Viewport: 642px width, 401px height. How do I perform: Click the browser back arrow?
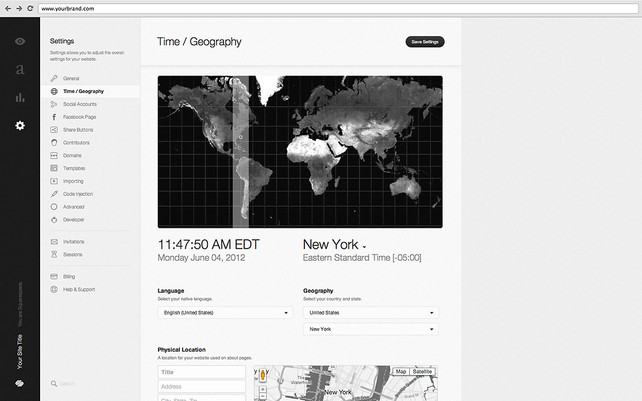(8, 8)
